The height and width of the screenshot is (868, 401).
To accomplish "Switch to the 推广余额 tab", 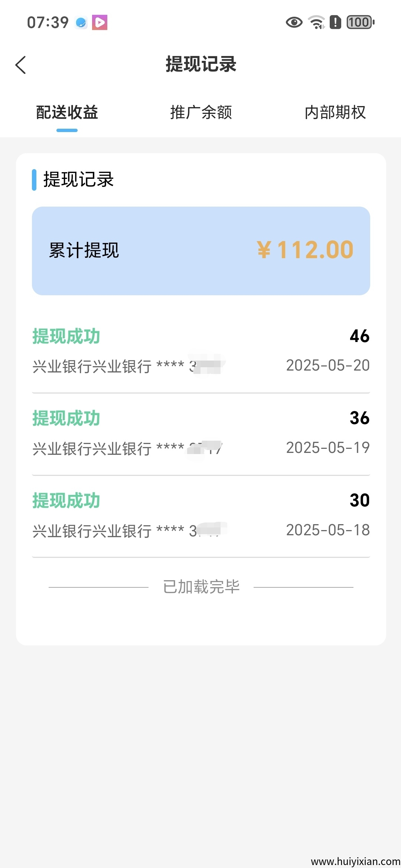I will pyautogui.click(x=201, y=112).
